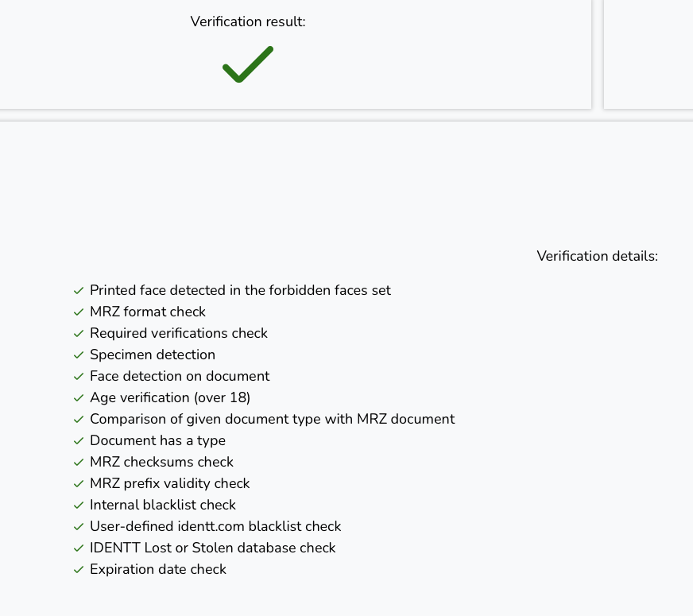Click the tick next to MRZ checksums check

pyautogui.click(x=79, y=463)
